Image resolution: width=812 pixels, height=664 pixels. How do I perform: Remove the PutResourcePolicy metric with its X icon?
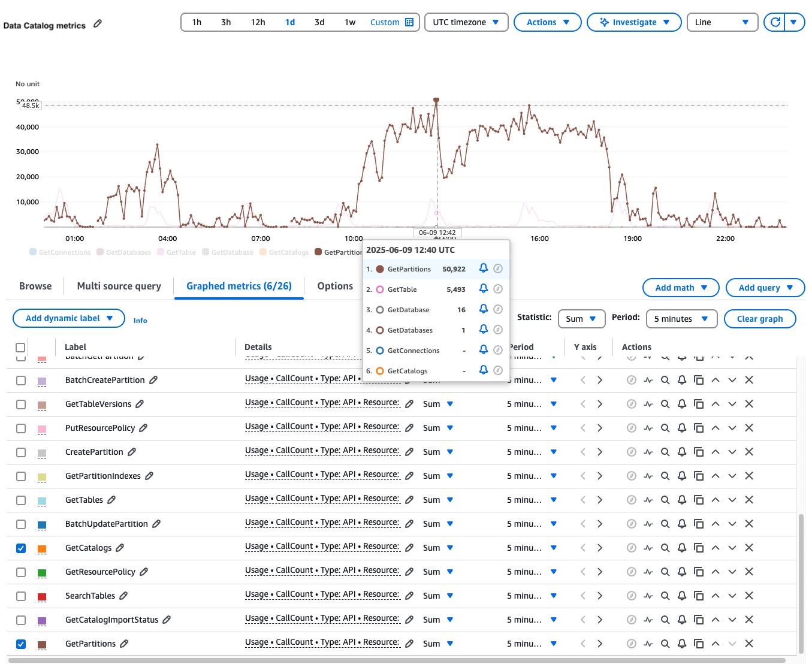pos(749,428)
